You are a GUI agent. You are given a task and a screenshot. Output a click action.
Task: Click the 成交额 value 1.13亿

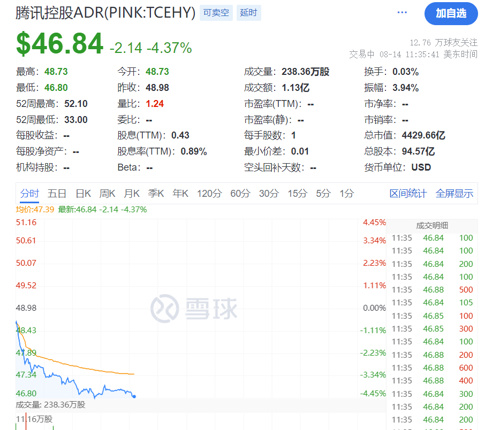click(296, 88)
